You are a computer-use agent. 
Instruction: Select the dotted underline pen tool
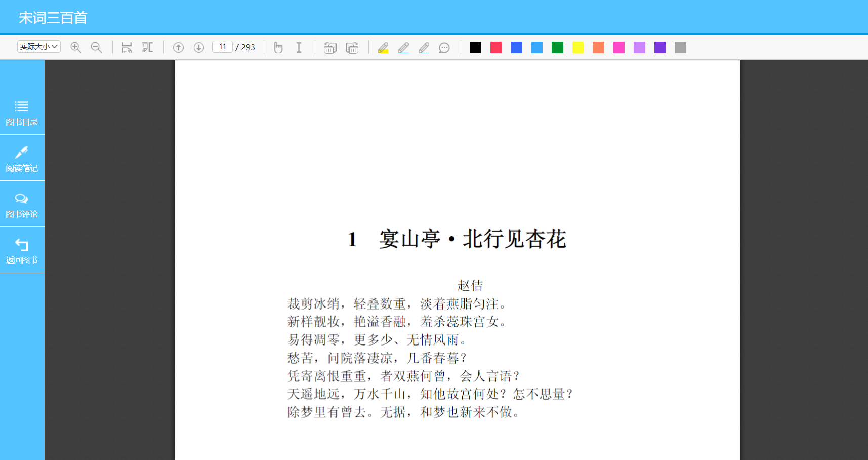pyautogui.click(x=424, y=48)
